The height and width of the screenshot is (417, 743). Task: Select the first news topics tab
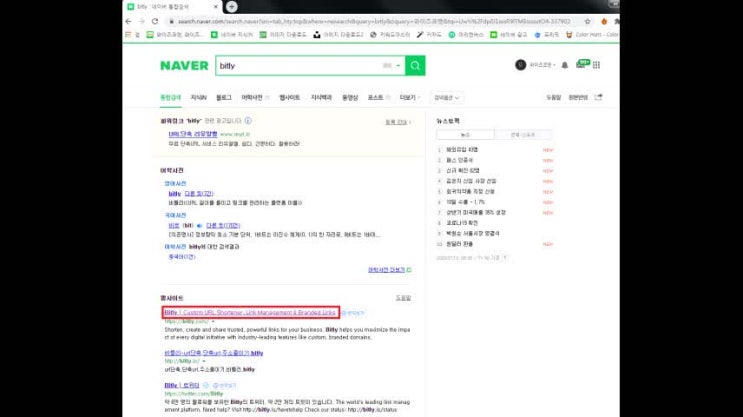pos(465,135)
